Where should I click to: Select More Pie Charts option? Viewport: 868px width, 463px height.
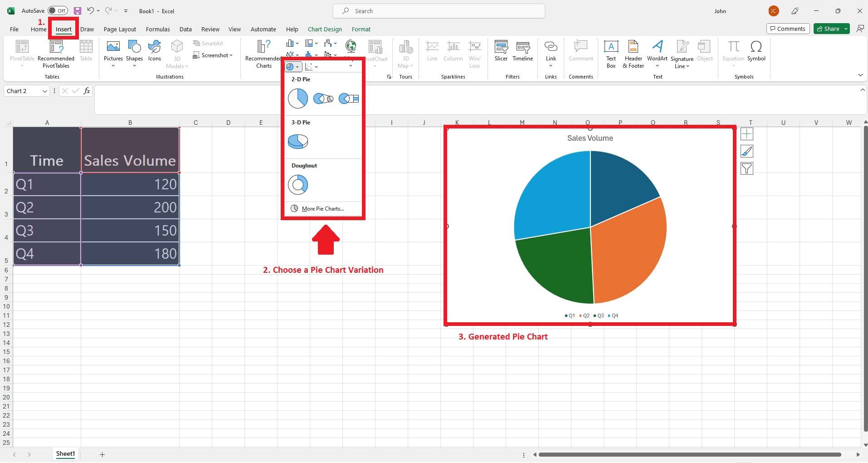coord(322,208)
